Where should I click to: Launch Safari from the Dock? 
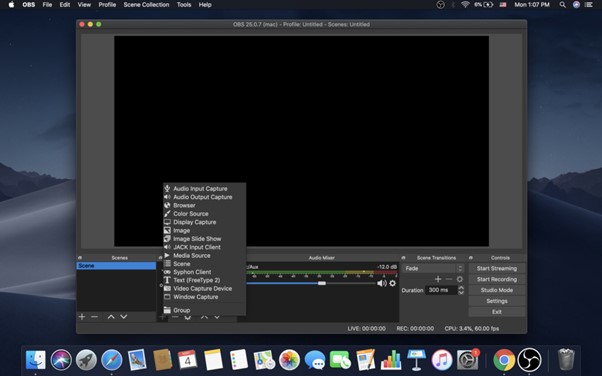pos(112,360)
